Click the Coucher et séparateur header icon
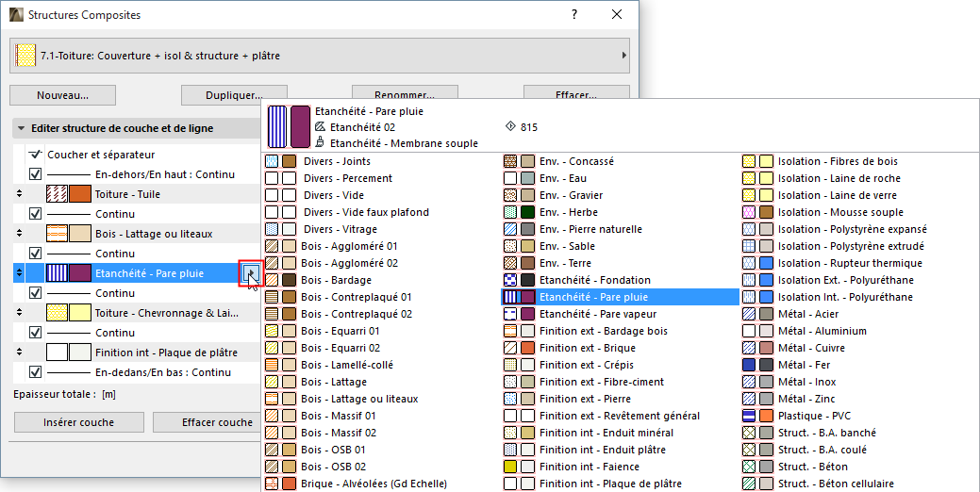Viewport: 980px width, 492px height. pos(36,155)
